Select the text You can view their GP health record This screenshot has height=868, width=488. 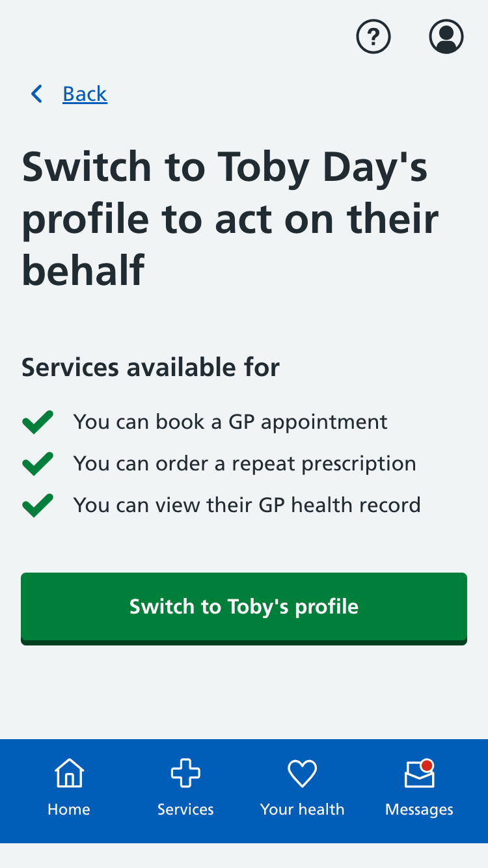tap(247, 505)
